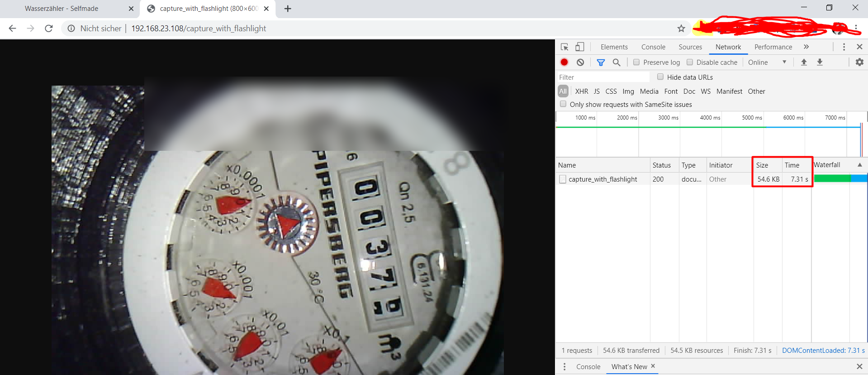Image resolution: width=868 pixels, height=375 pixels.
Task: Select the What's New drawer tab
Action: (629, 366)
